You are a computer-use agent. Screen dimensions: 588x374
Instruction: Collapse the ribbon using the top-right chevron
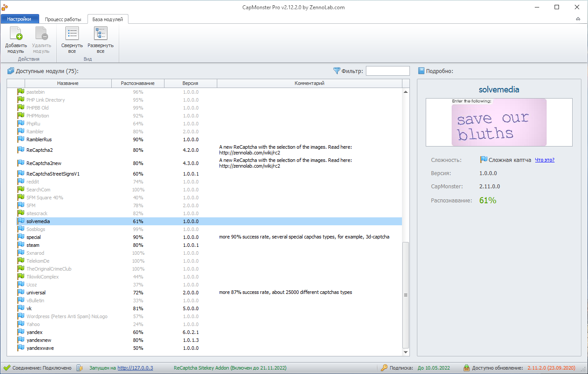(578, 19)
